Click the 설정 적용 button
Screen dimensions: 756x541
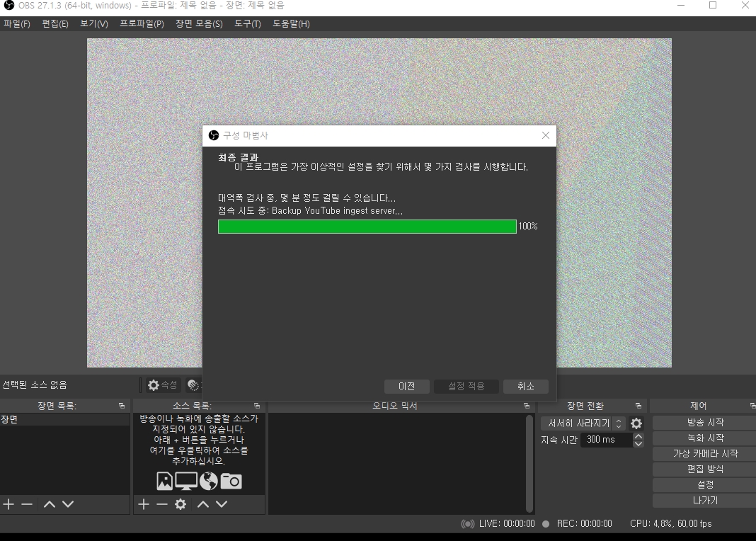click(466, 386)
